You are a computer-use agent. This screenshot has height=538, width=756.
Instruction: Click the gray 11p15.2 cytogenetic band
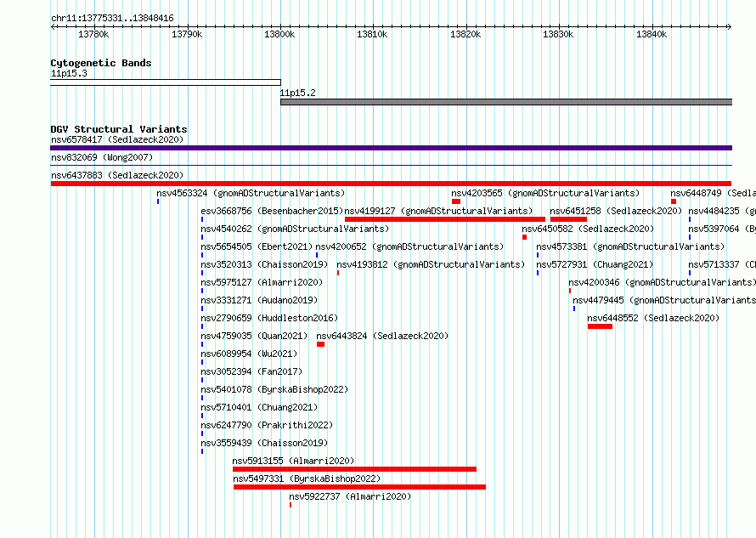click(x=506, y=102)
